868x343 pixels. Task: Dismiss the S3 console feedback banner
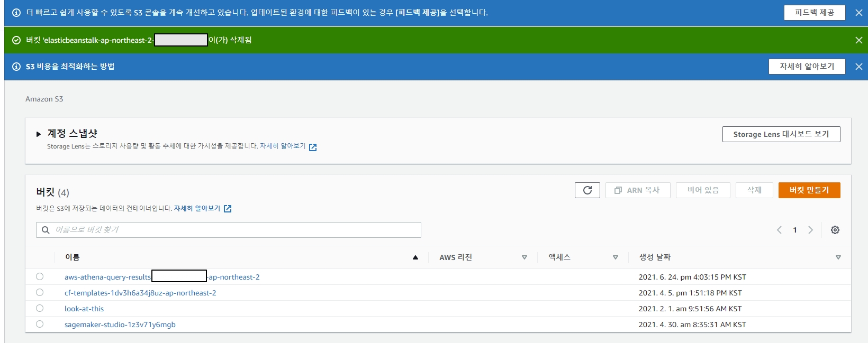click(859, 13)
